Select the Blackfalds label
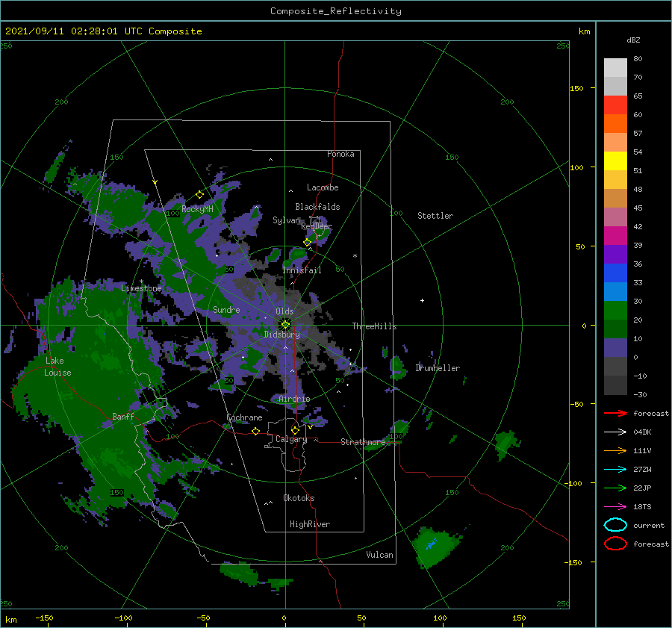672x628 pixels. pyautogui.click(x=317, y=207)
